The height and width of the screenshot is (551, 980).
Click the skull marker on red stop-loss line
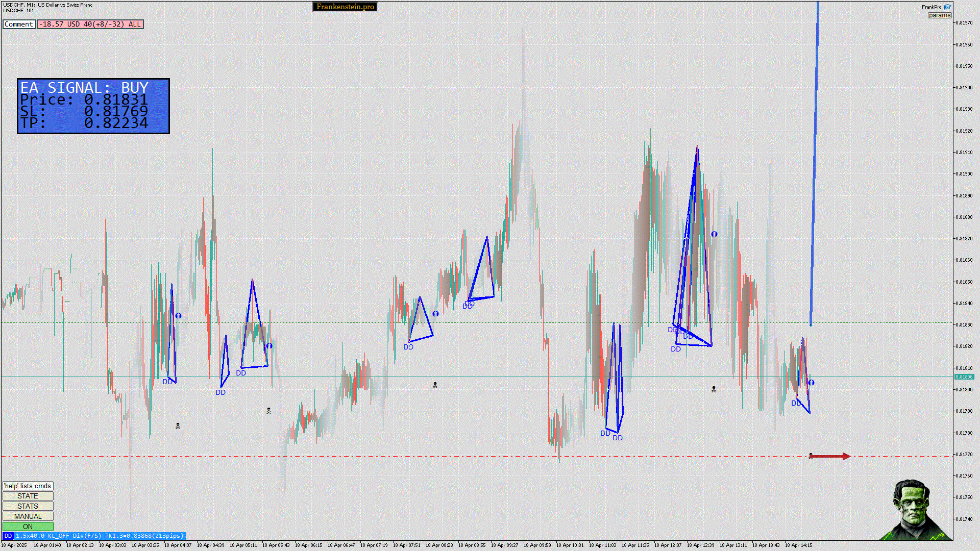click(811, 456)
